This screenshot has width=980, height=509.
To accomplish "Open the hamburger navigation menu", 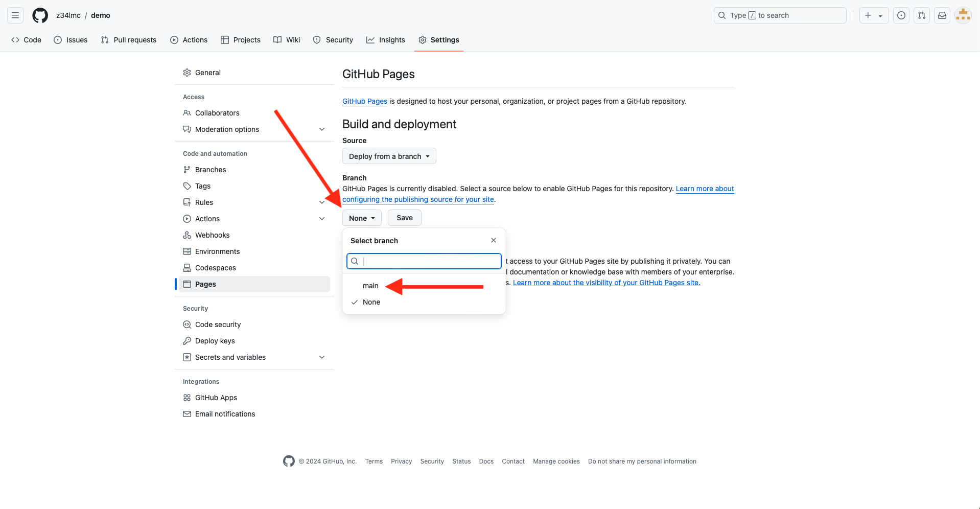I will (15, 15).
